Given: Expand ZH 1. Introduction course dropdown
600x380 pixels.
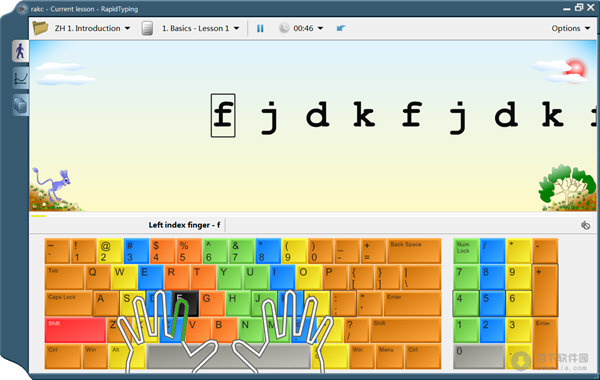Looking at the screenshot, I should point(92,28).
